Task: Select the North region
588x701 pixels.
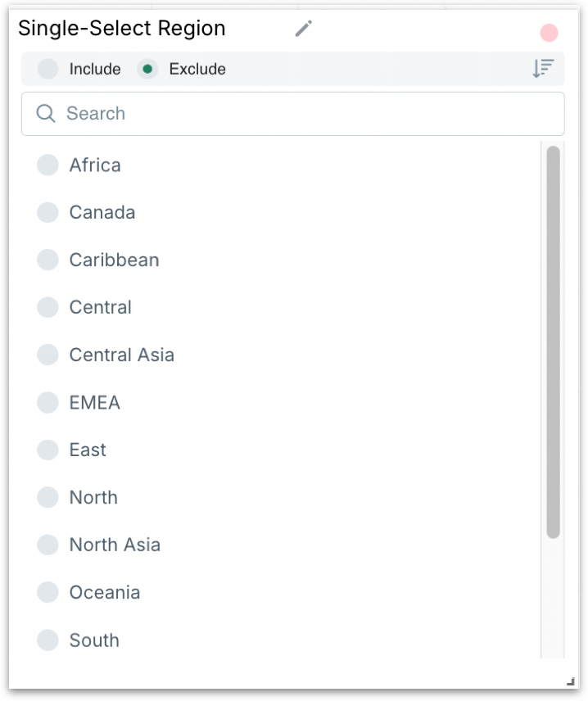Action: [x=48, y=498]
